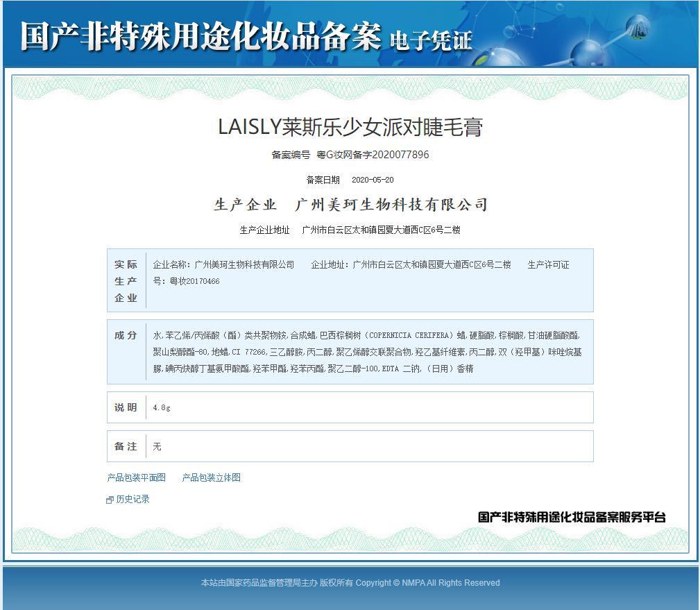The image size is (700, 610).
Task: Click address 广州市白云区太和镇园夏大道西C区6号二楼 under heading
Action: coord(382,230)
